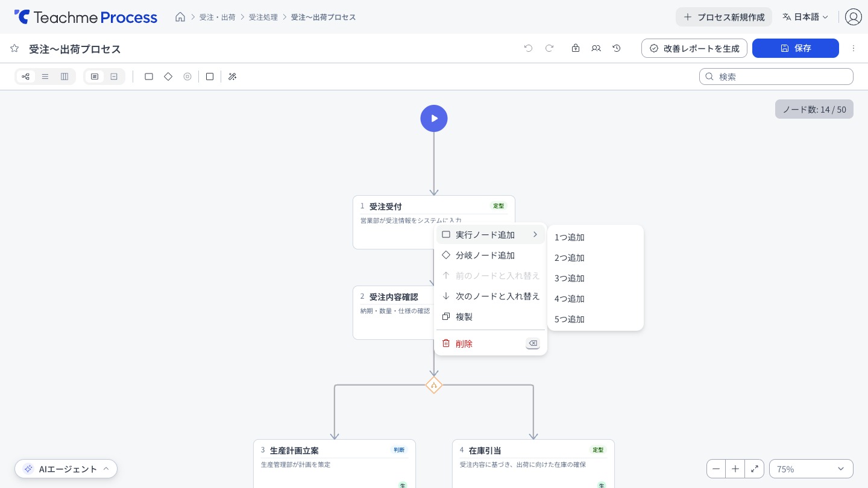
Task: Open the 日本語 language dropdown
Action: tap(805, 17)
